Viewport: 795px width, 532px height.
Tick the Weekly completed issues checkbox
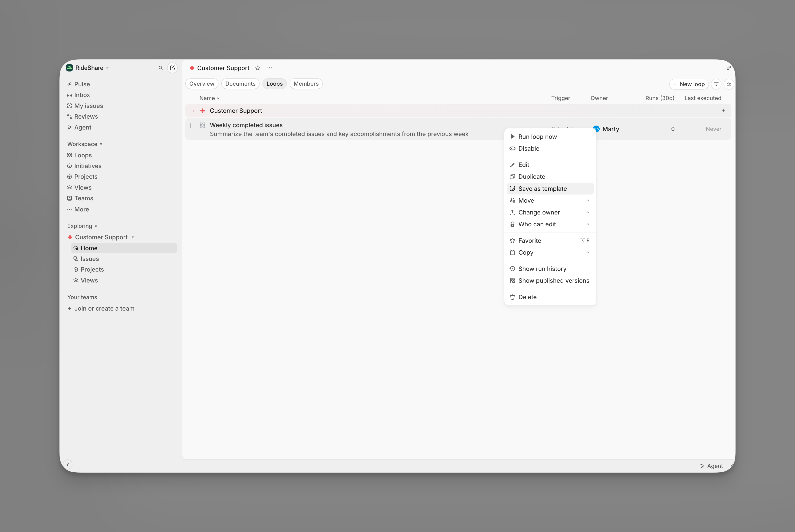coord(193,126)
